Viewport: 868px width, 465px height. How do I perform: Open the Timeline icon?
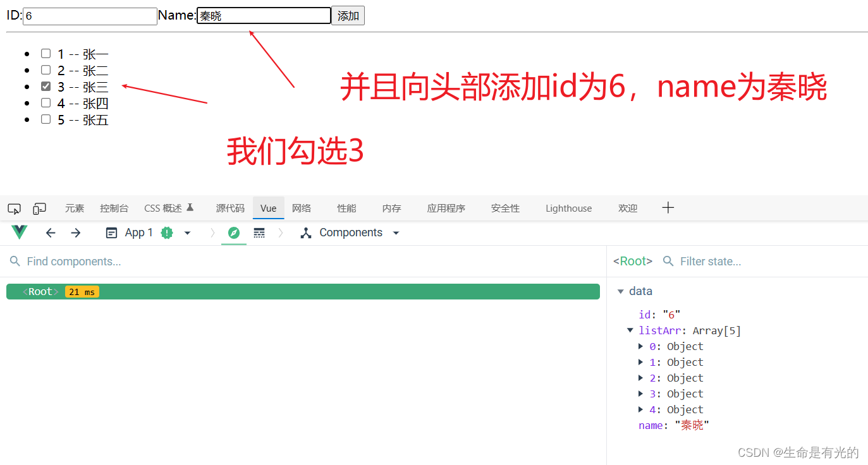click(x=259, y=233)
